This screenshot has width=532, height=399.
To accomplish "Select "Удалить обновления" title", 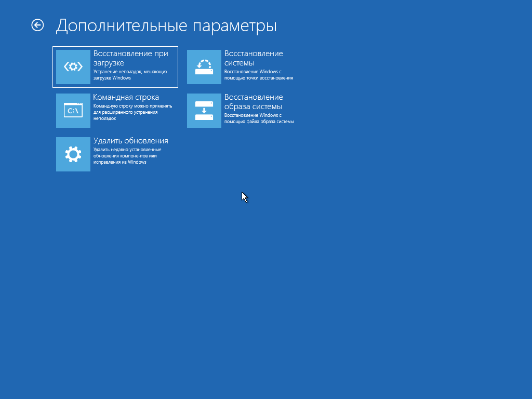I will coord(130,141).
